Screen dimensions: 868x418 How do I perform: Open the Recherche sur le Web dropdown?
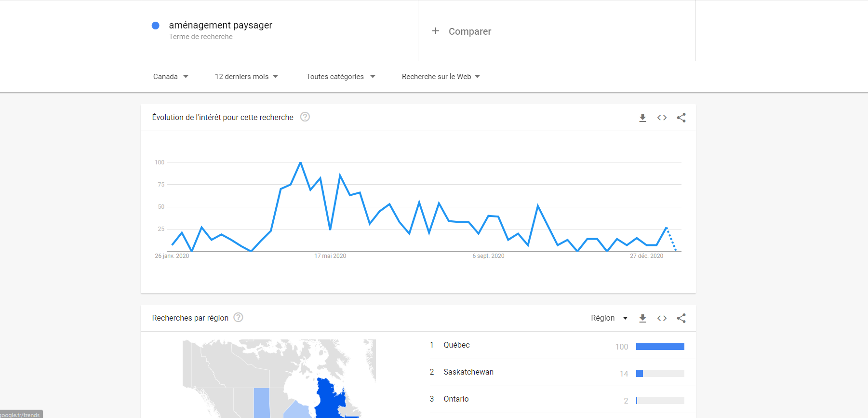tap(441, 77)
